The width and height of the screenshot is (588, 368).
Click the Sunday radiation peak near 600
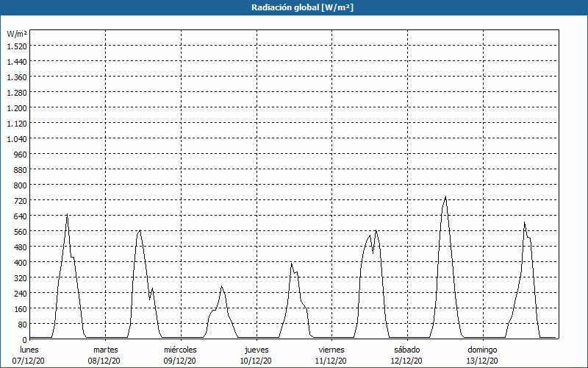click(x=524, y=223)
